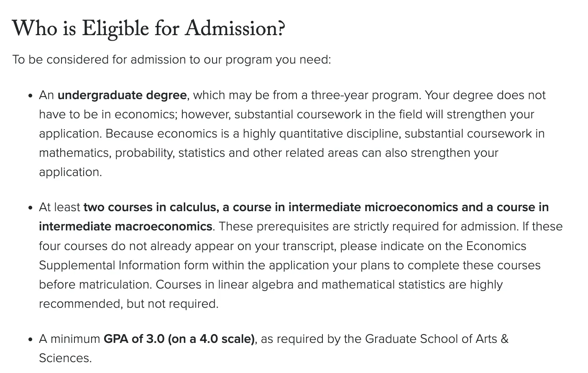Screen dimensions: 588x373
Task: Click the bold "two courses in calculus" phrase
Action: point(150,207)
